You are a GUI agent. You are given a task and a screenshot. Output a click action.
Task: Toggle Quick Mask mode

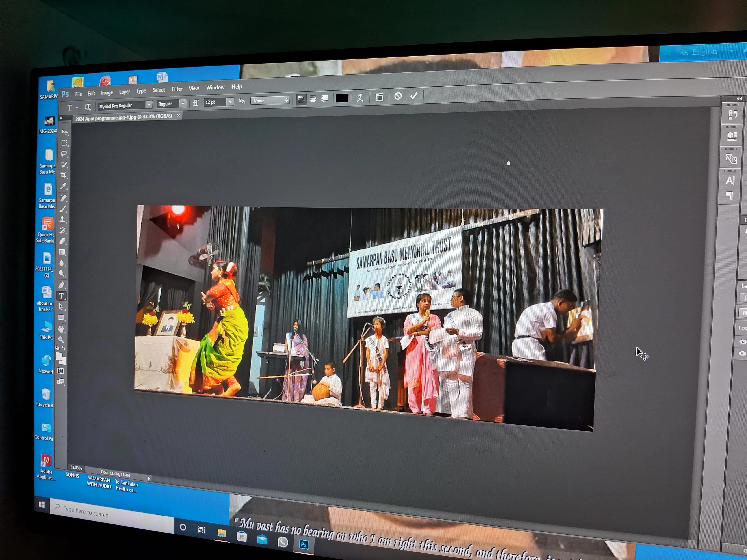(x=60, y=371)
